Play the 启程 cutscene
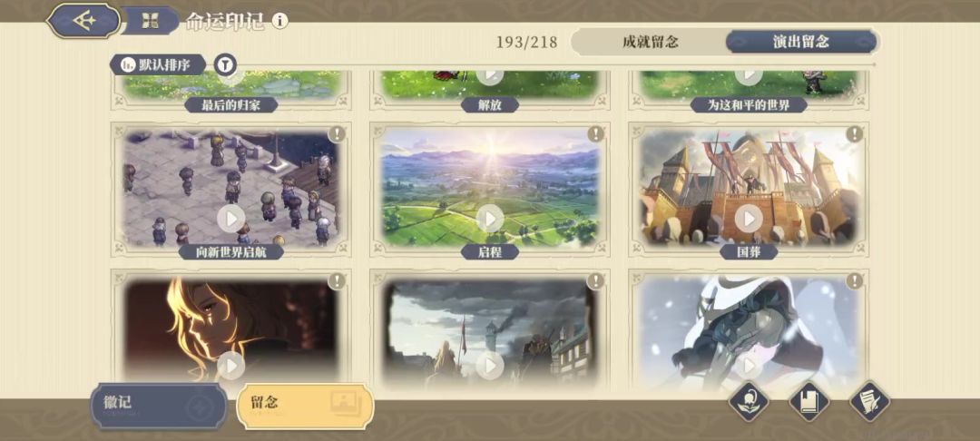This screenshot has height=441, width=980. coord(490,219)
